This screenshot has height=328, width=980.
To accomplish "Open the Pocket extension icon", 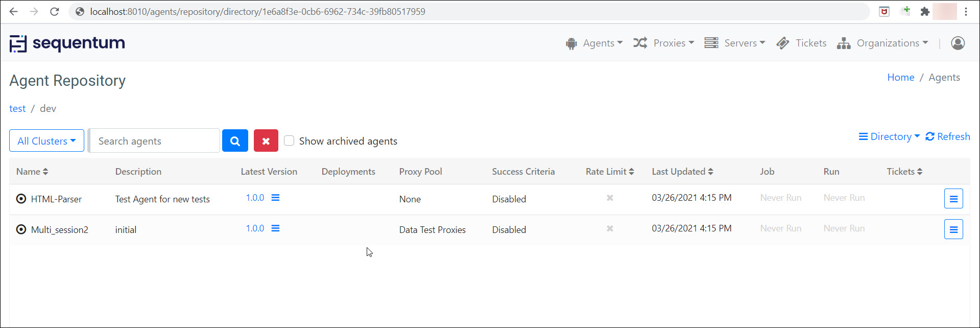I will pyautogui.click(x=884, y=11).
